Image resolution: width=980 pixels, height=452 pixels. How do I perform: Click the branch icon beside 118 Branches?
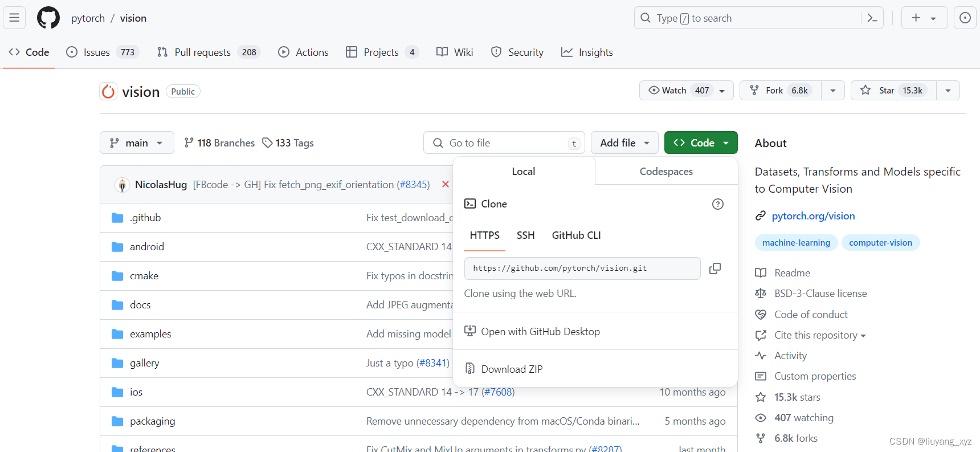tap(189, 142)
